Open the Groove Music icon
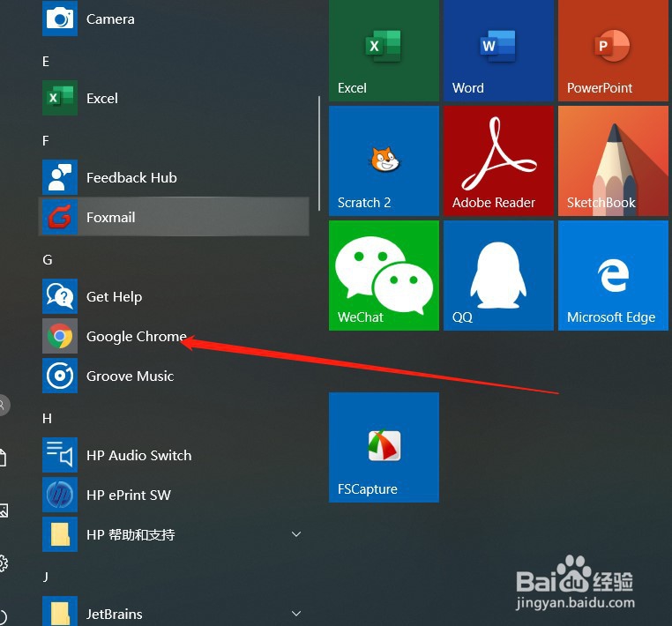Image resolution: width=672 pixels, height=626 pixels. click(60, 376)
